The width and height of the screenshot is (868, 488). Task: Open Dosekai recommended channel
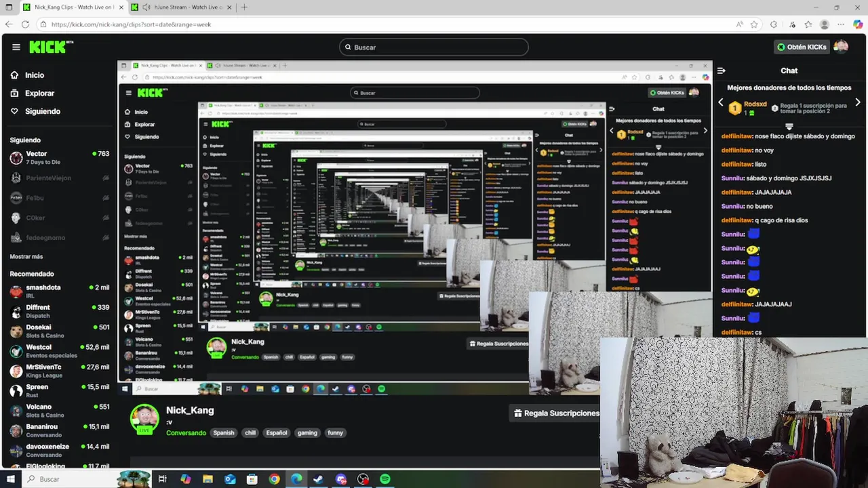[59, 331]
